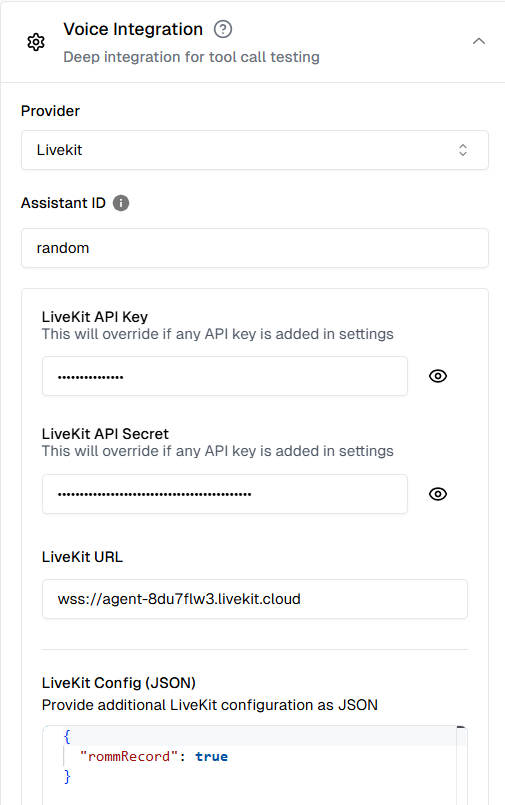Click the true value in JSON config
The image size is (505, 805).
tap(211, 756)
